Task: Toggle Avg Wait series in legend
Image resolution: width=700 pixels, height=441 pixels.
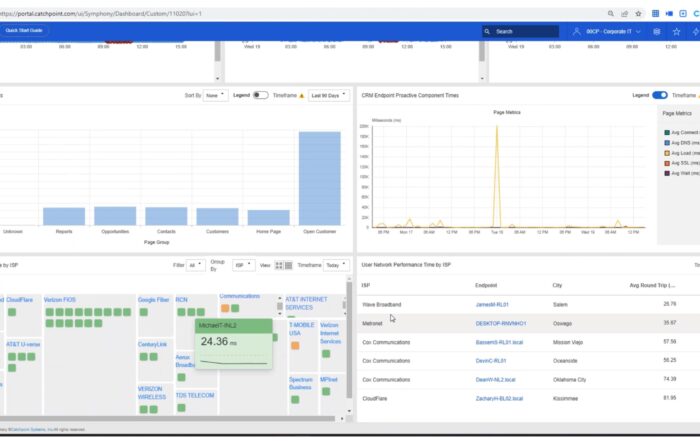Action: coord(681,173)
